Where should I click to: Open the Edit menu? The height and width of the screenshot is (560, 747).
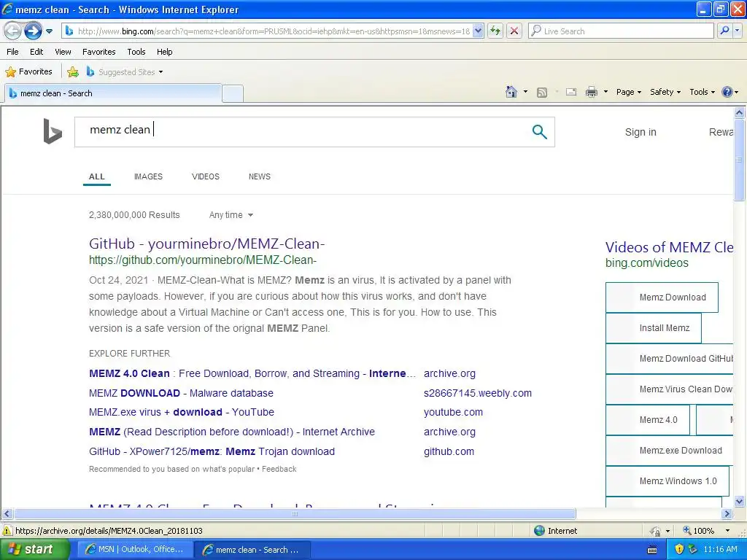(x=36, y=52)
